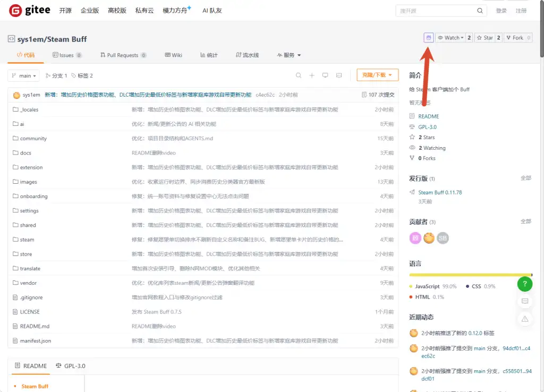Switch to the GPL-3.0 license tab
The width and height of the screenshot is (544, 392).
71,366
